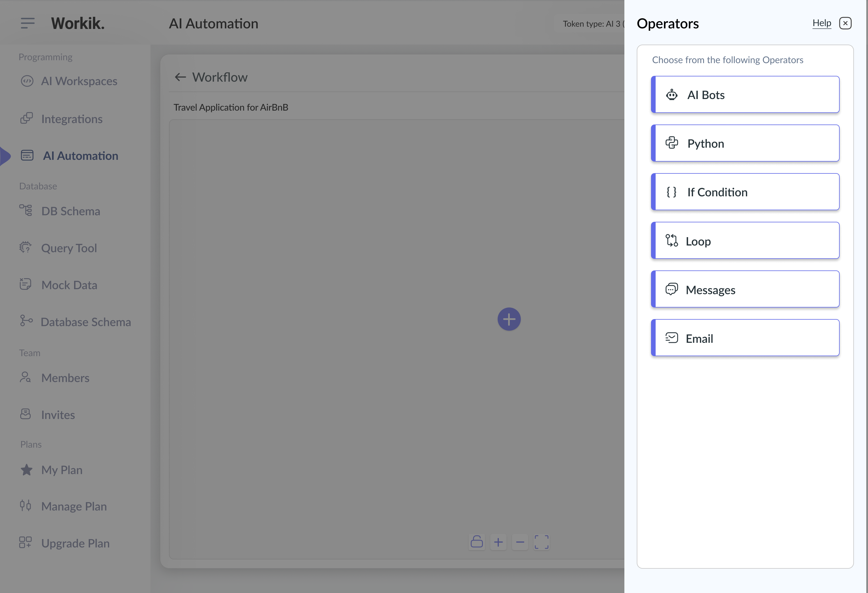Image resolution: width=868 pixels, height=593 pixels.
Task: Open the Query Tool icon
Action: [25, 247]
